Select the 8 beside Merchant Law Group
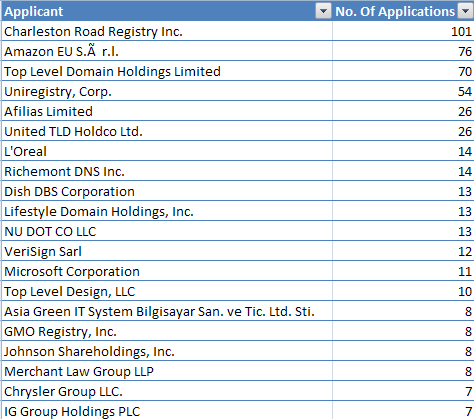The height and width of the screenshot is (419, 474). pyautogui.click(x=403, y=371)
